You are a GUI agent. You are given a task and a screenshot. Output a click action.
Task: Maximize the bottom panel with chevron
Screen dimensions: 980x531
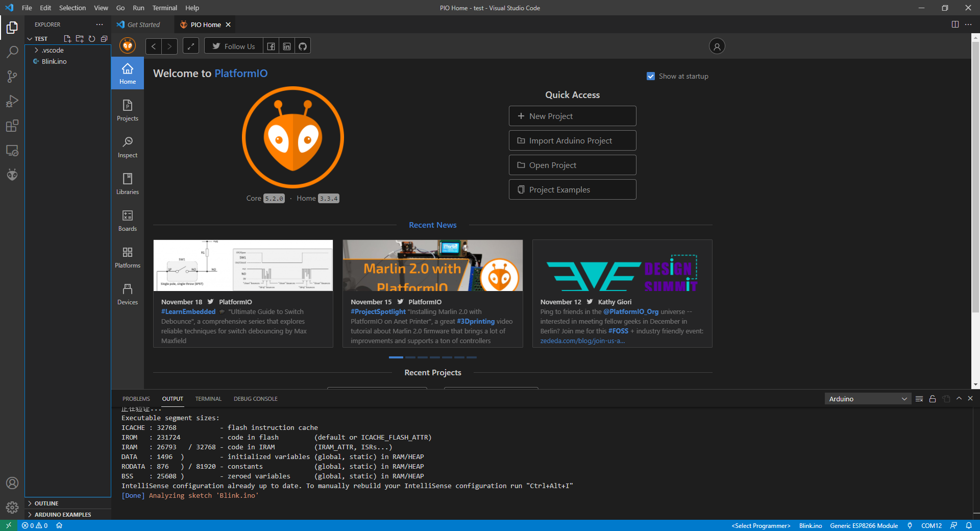[959, 398]
